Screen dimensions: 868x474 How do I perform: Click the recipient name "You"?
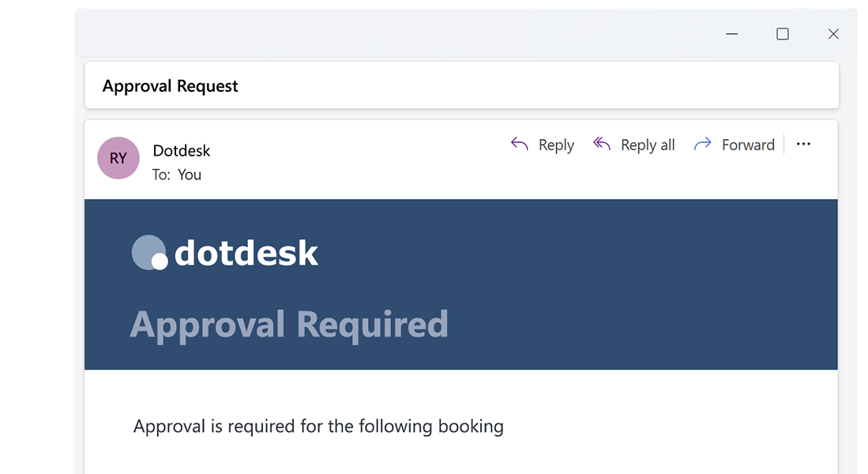[x=190, y=175]
